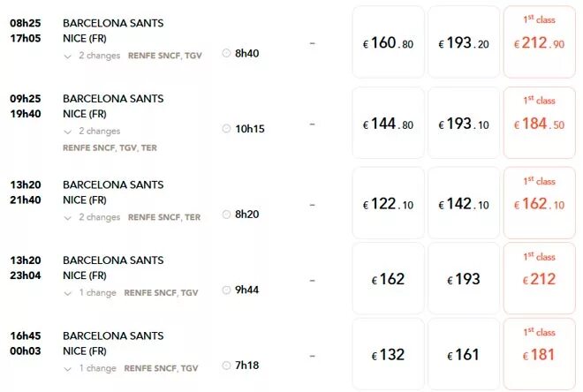This screenshot has height=392, width=583.
Task: Select the €160.80 fare
Action: 388,42
